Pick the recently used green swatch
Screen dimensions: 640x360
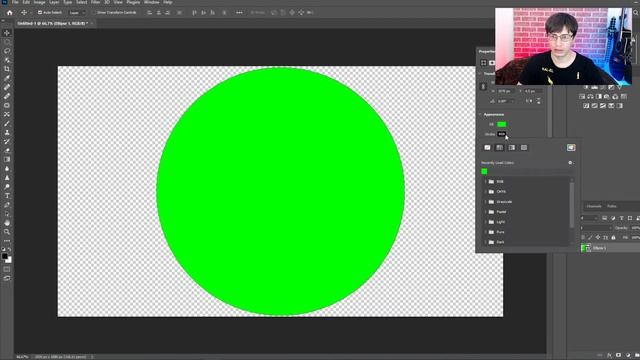[x=484, y=172]
